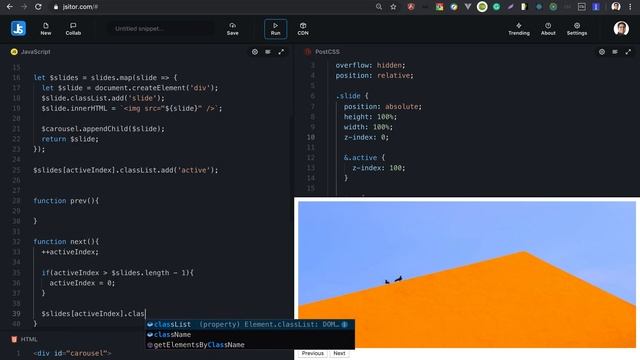
Task: Click the Next carousel button
Action: pyautogui.click(x=339, y=353)
